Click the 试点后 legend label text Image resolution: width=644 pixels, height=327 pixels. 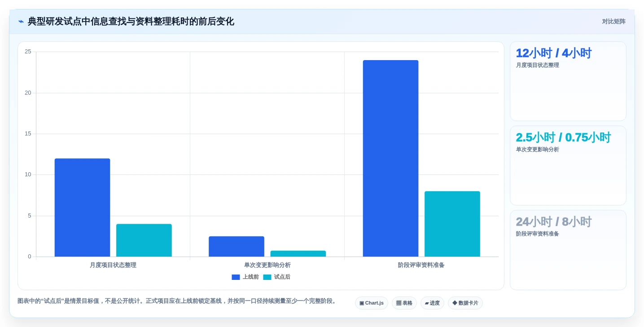point(282,277)
